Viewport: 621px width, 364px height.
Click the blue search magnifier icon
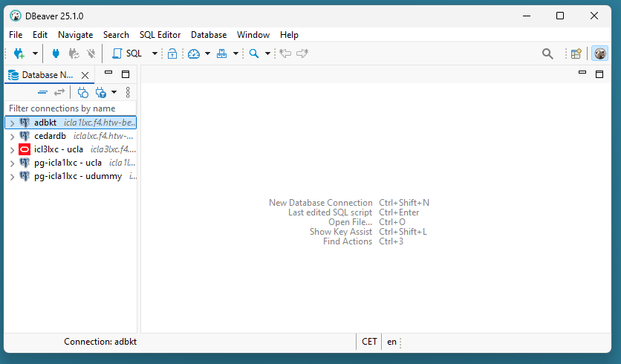pos(254,53)
